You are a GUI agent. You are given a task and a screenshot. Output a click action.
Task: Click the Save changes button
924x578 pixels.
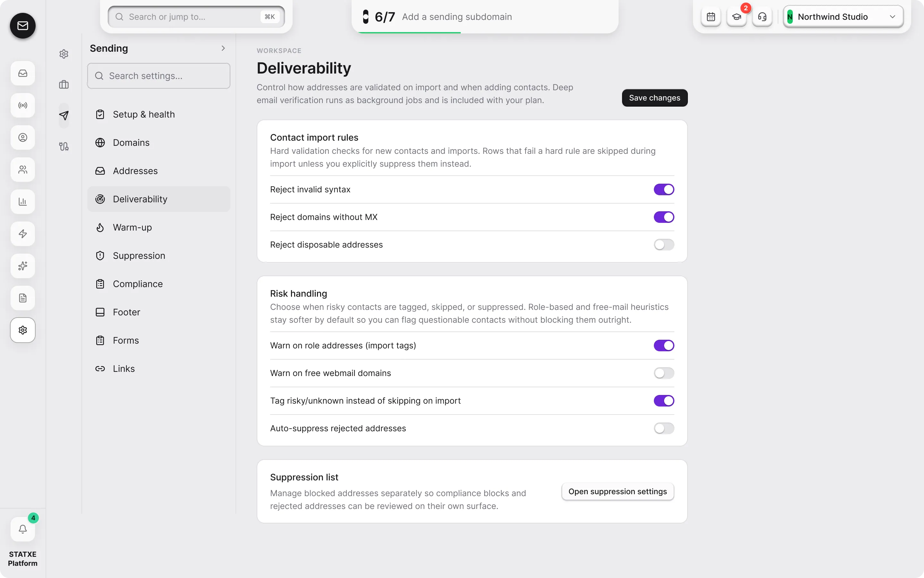click(x=654, y=98)
